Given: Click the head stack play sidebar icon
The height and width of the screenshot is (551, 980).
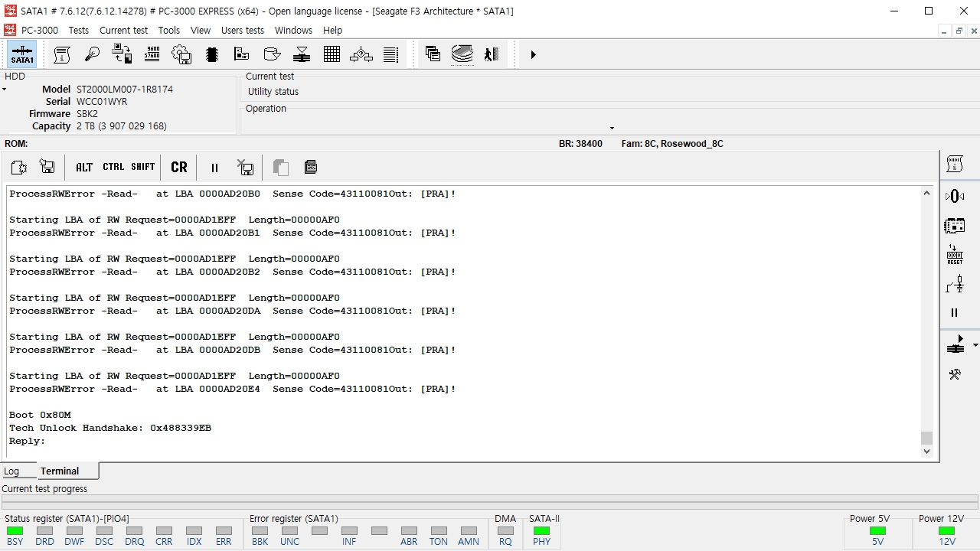Looking at the screenshot, I should (x=955, y=344).
